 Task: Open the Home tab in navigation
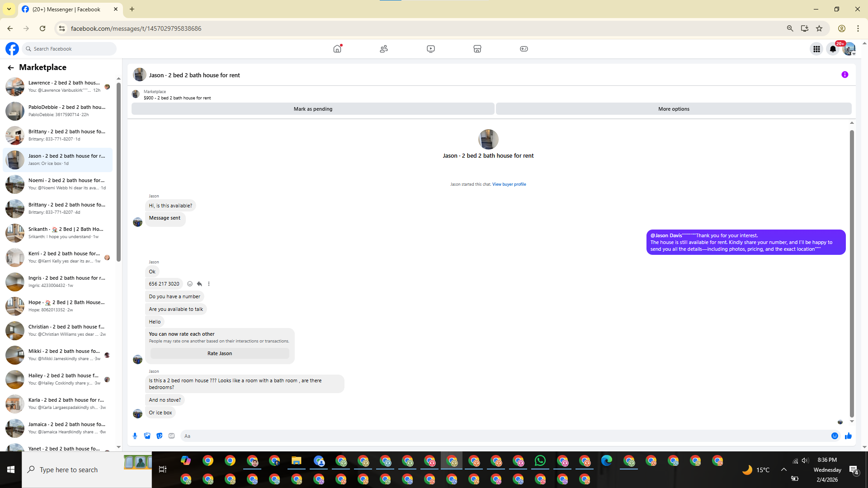[337, 49]
